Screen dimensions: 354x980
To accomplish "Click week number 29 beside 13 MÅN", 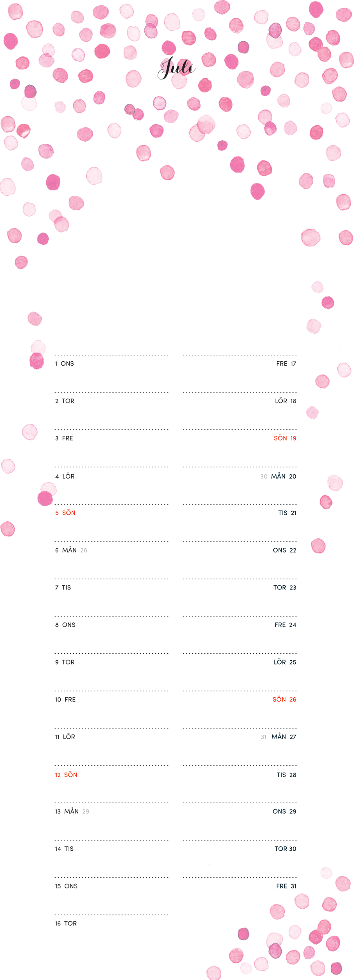I will click(86, 811).
